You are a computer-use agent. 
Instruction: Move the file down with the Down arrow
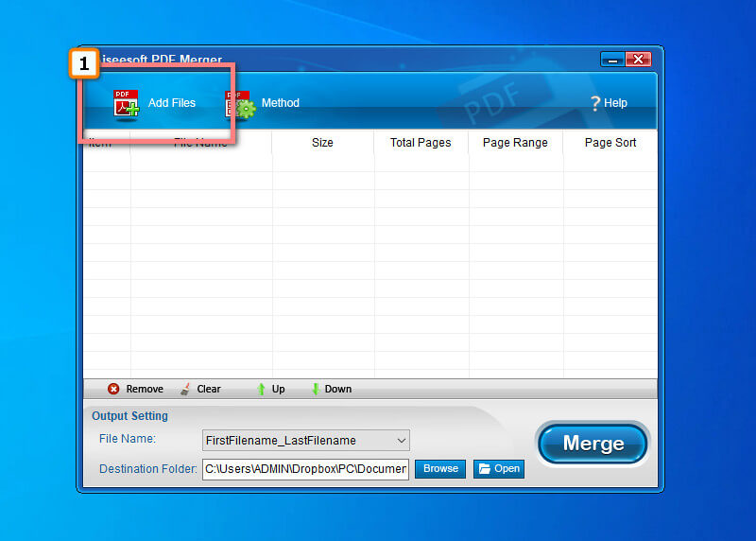point(316,389)
